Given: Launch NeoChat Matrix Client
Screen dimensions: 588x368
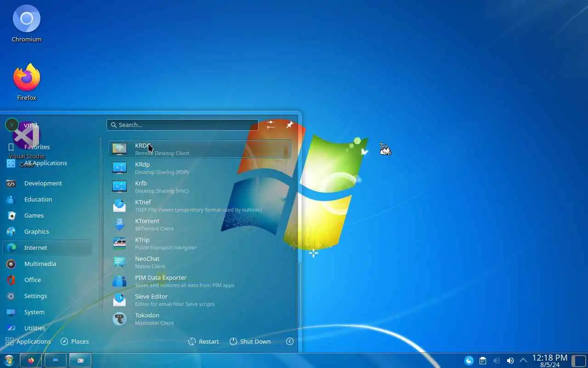Looking at the screenshot, I should pos(200,262).
